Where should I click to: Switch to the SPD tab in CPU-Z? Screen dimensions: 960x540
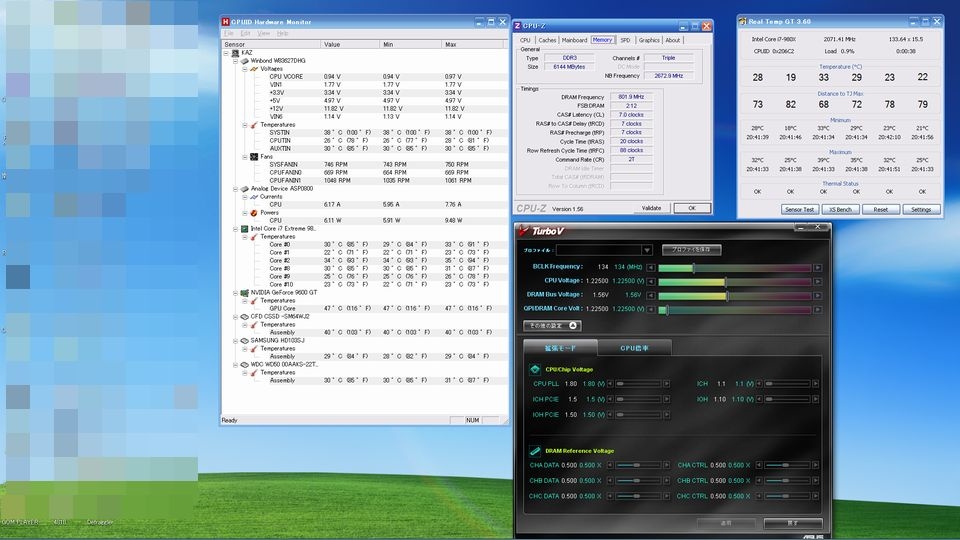(x=625, y=40)
